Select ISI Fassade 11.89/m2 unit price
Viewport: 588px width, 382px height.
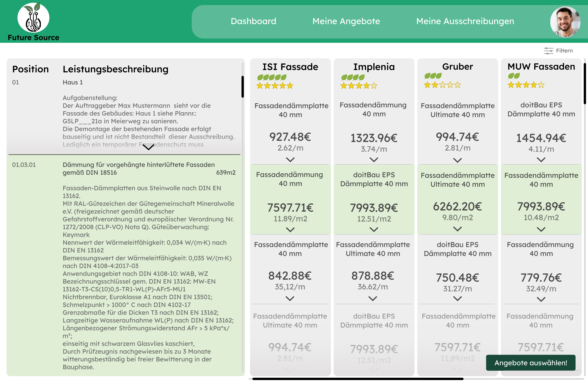(290, 219)
